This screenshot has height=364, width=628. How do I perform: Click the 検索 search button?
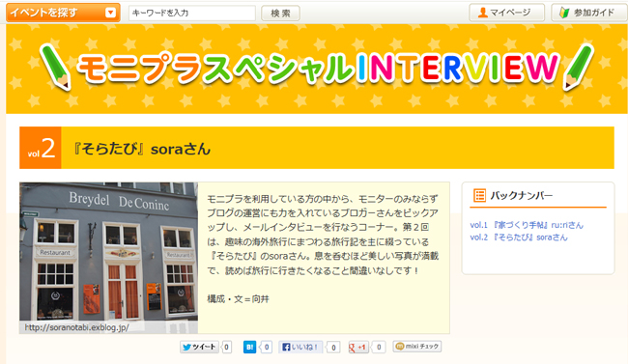280,14
